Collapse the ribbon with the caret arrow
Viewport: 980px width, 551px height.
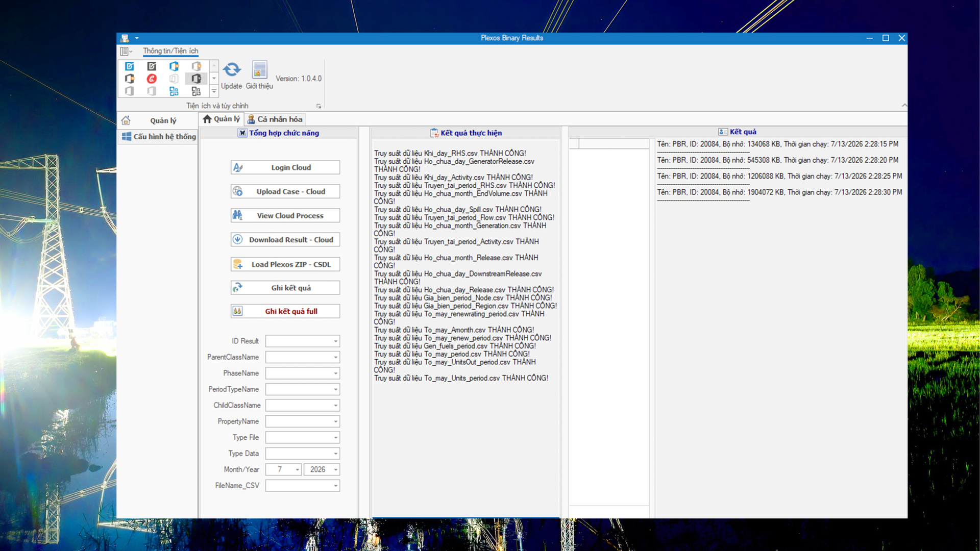click(x=904, y=105)
